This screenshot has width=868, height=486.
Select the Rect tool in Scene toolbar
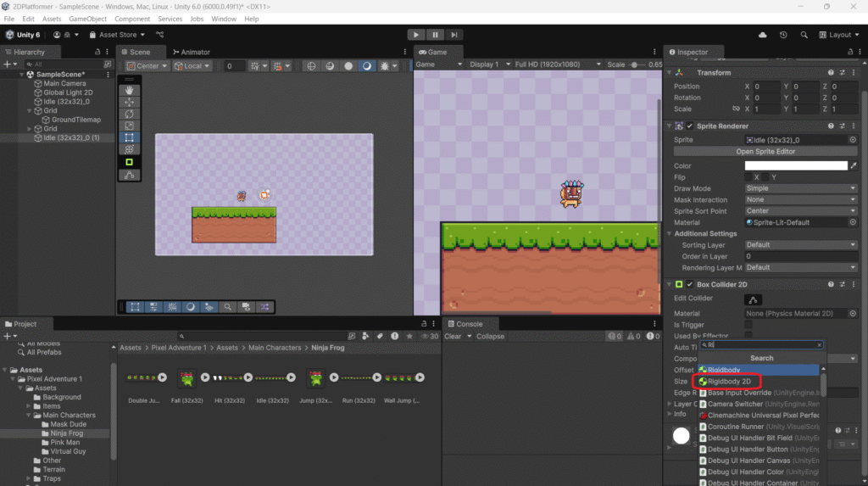129,137
